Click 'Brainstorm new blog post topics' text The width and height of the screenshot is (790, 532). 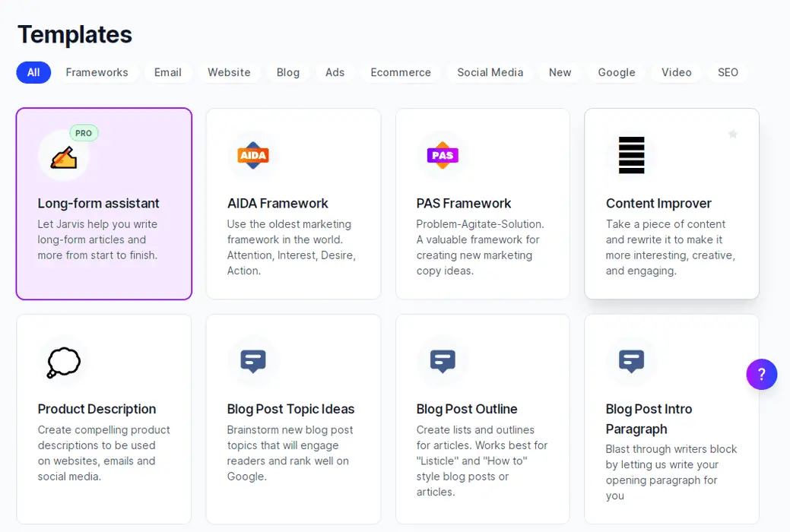point(290,453)
